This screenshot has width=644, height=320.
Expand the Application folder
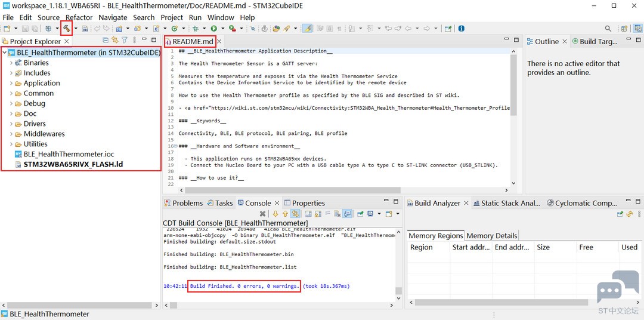[x=11, y=83]
